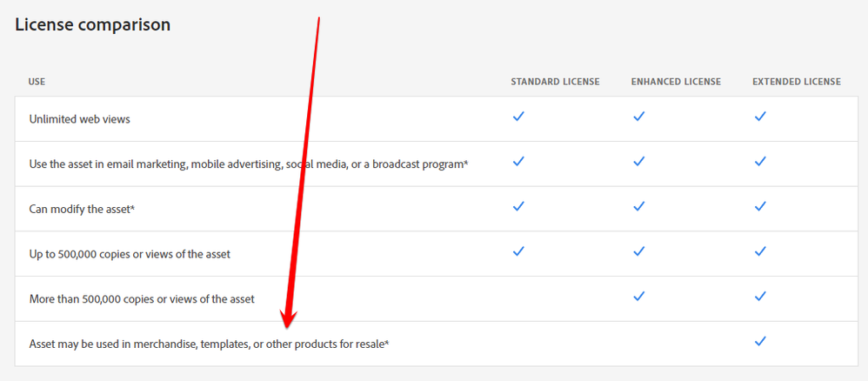The height and width of the screenshot is (381, 868).
Task: Click Standard License checkmark for Can modify asset
Action: [x=518, y=207]
